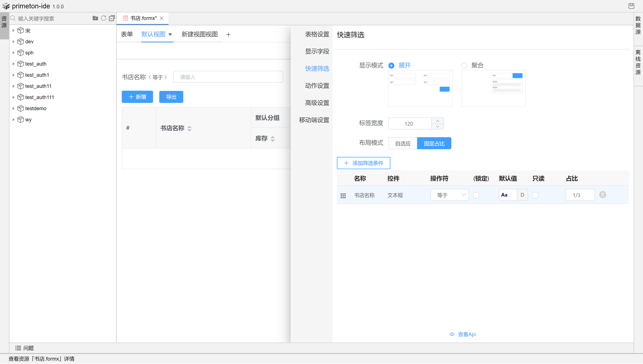Focus the 书店名称 filter input field
The image size is (643, 364).
pos(228,77)
